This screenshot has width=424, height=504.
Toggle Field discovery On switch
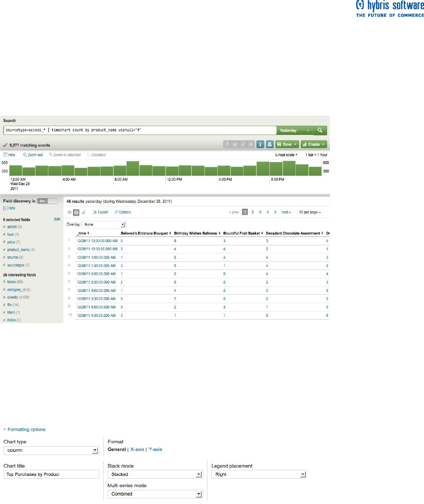47,201
